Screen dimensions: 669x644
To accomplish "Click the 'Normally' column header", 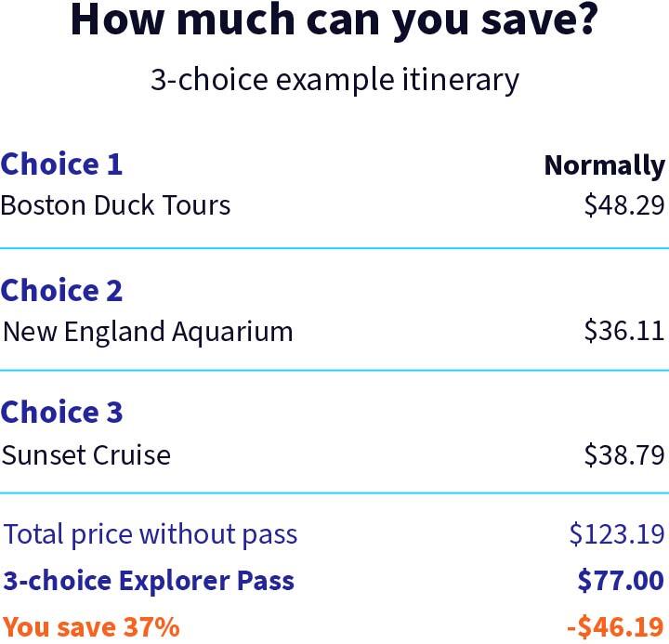I will pyautogui.click(x=605, y=165).
